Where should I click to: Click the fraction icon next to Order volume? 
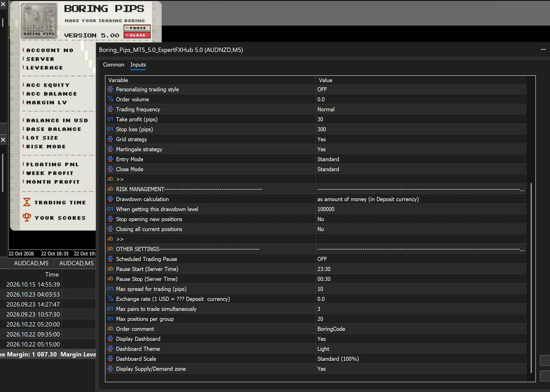(x=110, y=99)
